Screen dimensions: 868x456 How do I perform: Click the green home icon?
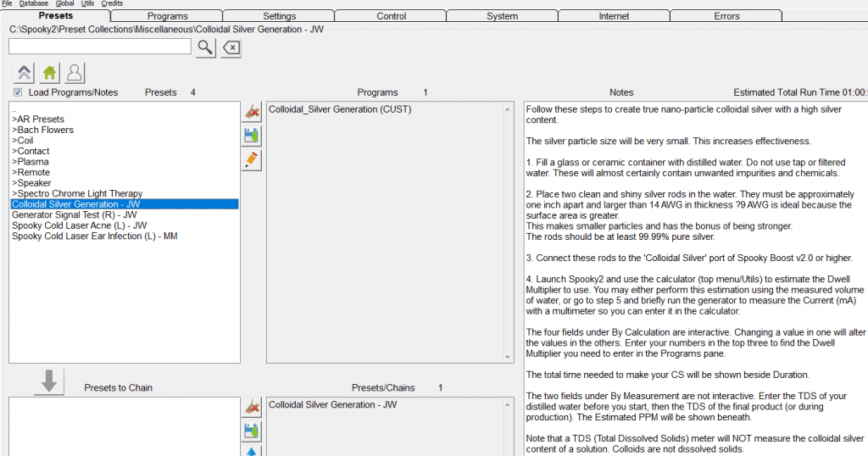(49, 73)
